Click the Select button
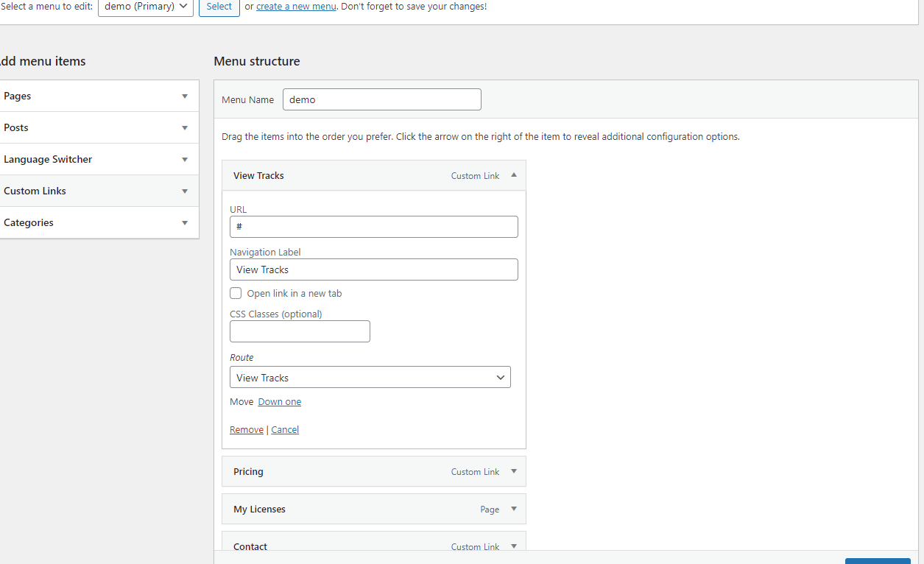Screen dimensions: 924x564 219,7
